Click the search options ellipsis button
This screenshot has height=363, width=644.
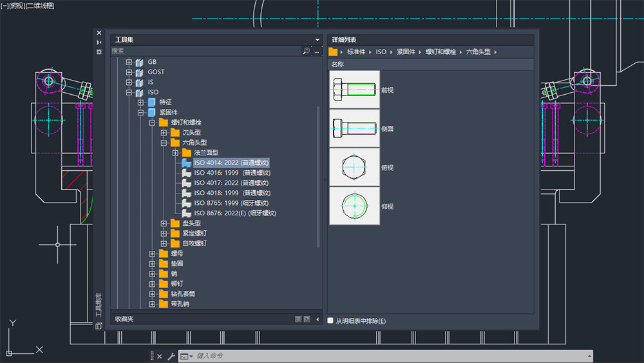[316, 51]
